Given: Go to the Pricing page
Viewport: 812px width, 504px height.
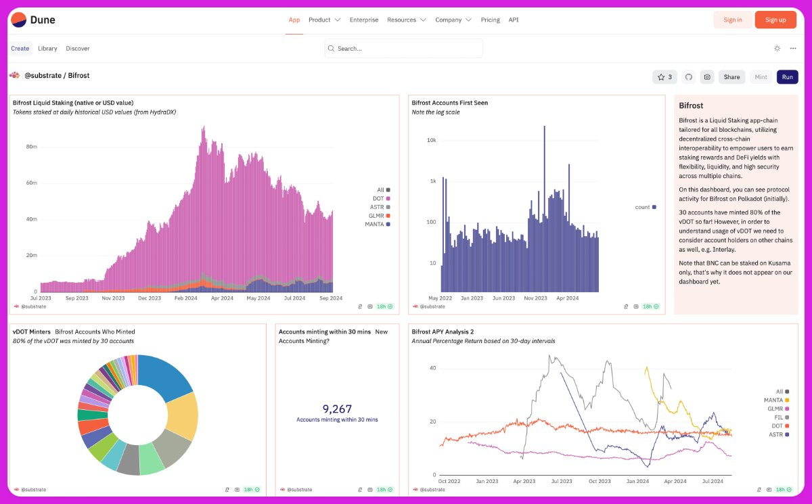Looking at the screenshot, I should coord(491,20).
